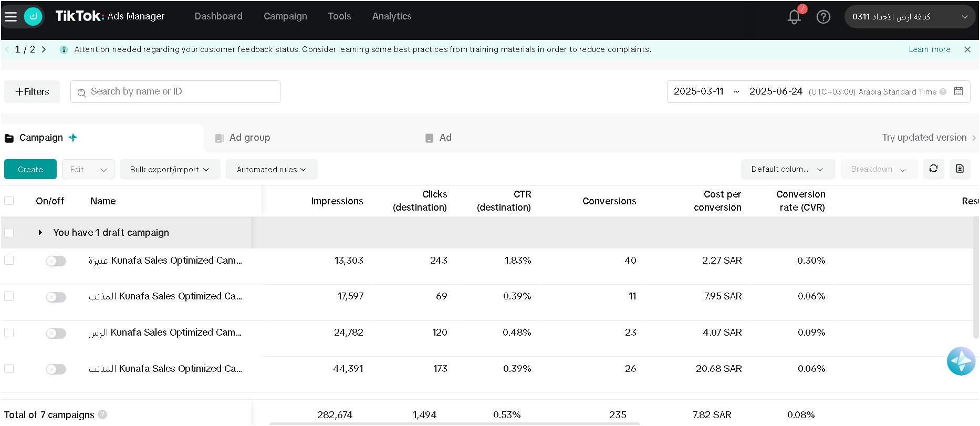
Task: Open the Automated rules dropdown
Action: click(x=272, y=169)
